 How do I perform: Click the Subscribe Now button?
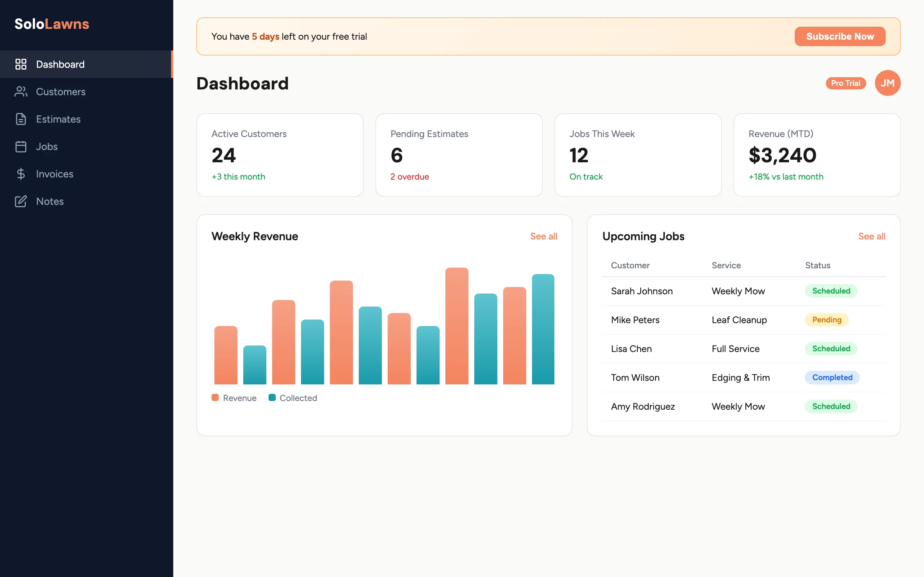pos(840,36)
